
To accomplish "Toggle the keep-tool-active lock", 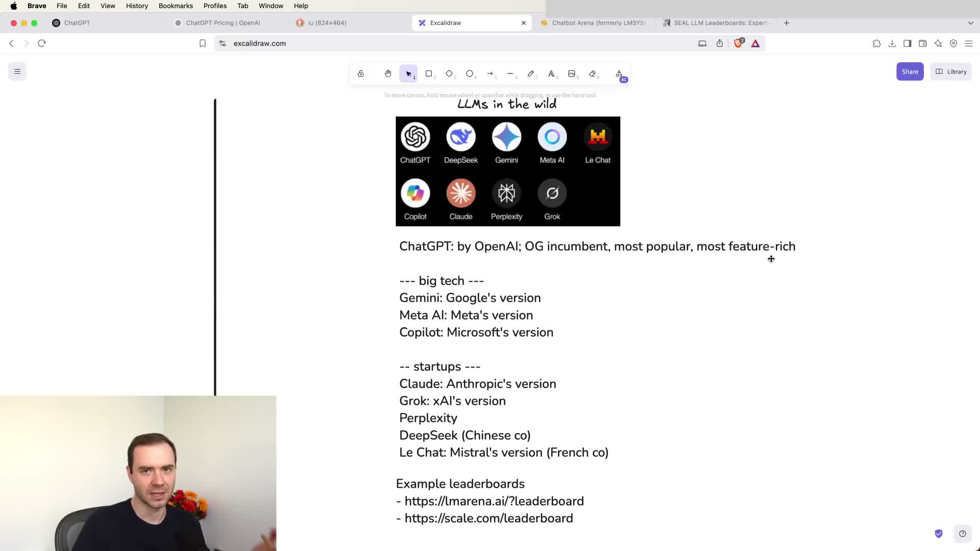I will (x=361, y=73).
